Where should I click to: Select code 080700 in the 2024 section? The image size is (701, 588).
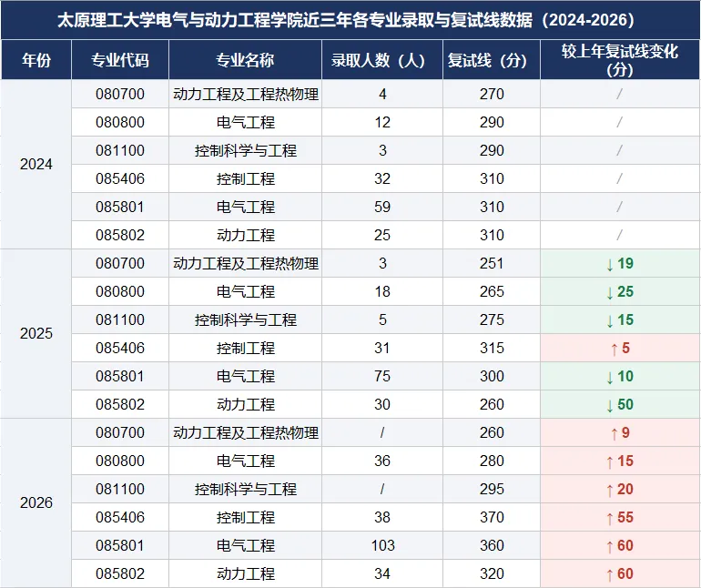pos(120,94)
